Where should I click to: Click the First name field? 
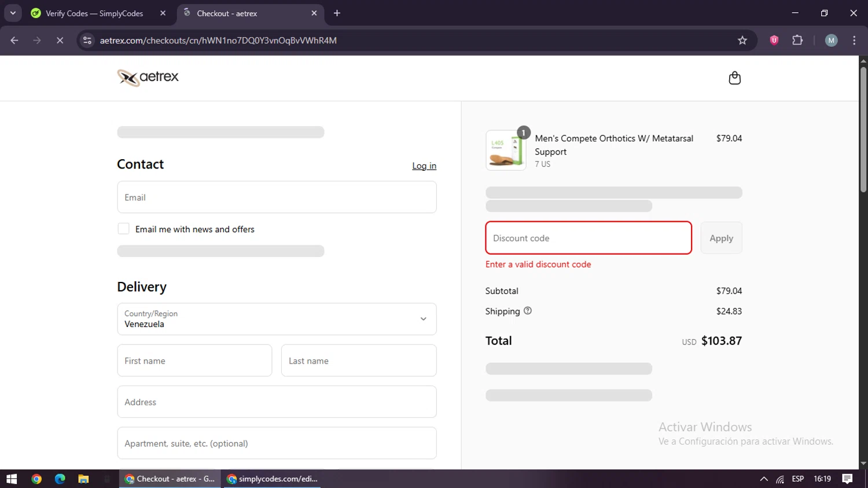pos(194,361)
